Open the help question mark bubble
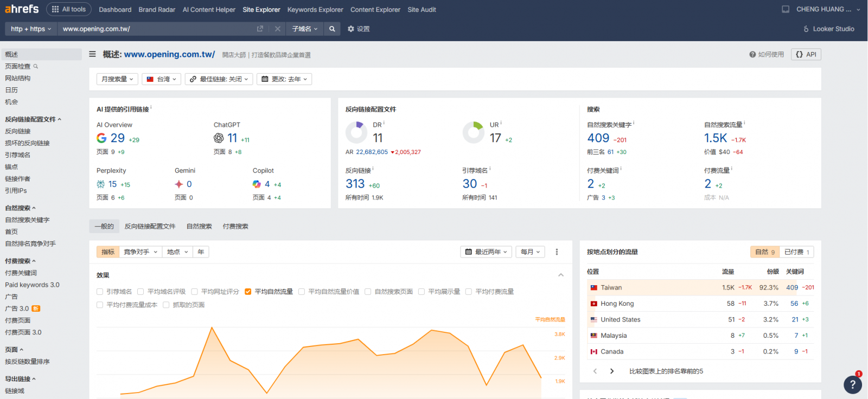Viewport: 868px width, 399px height. (x=853, y=384)
